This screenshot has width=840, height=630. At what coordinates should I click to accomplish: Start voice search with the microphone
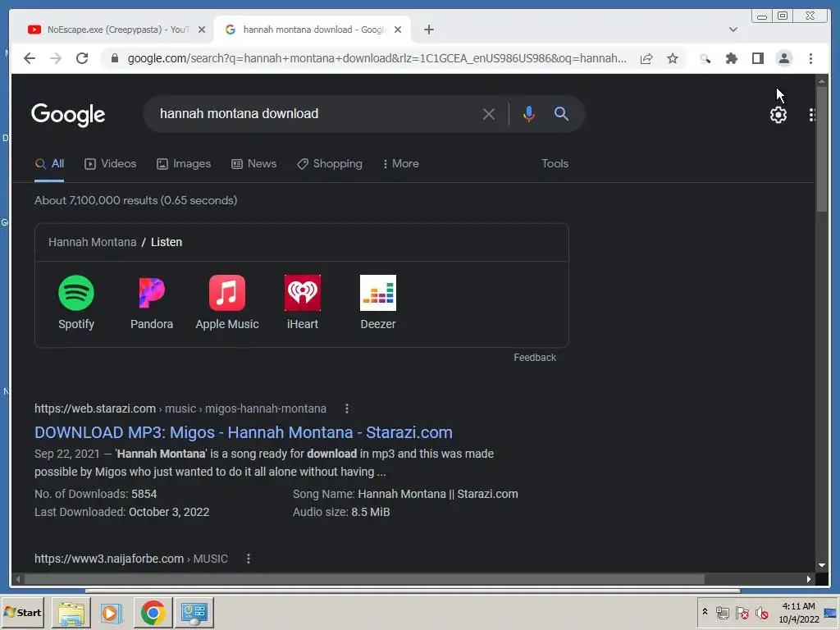point(529,114)
